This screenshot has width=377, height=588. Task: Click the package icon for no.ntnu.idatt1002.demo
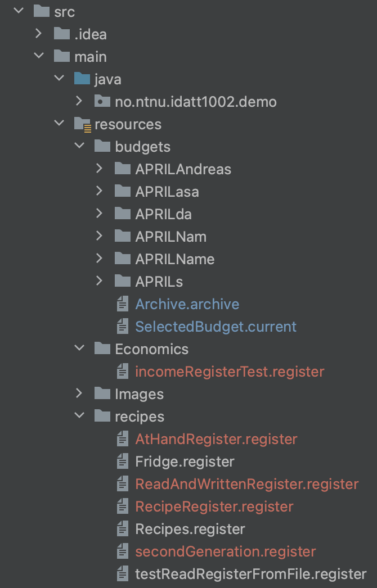coord(102,101)
